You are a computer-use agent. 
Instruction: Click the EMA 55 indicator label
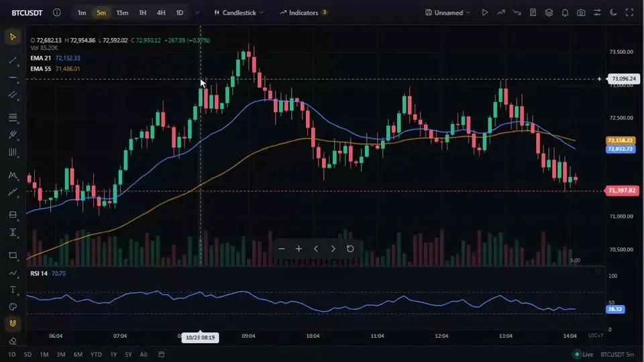pos(41,69)
